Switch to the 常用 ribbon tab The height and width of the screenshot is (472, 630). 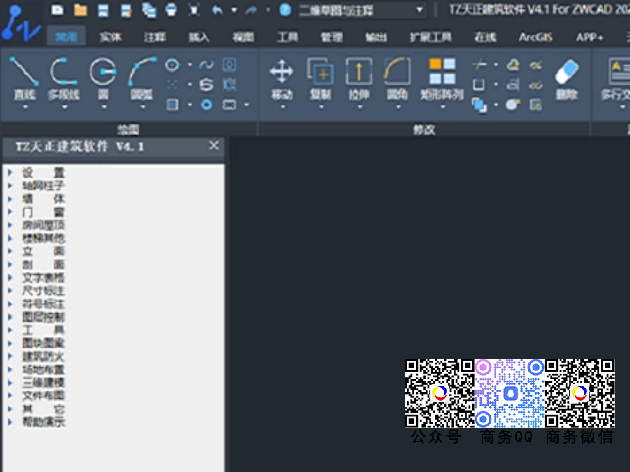tap(66, 37)
